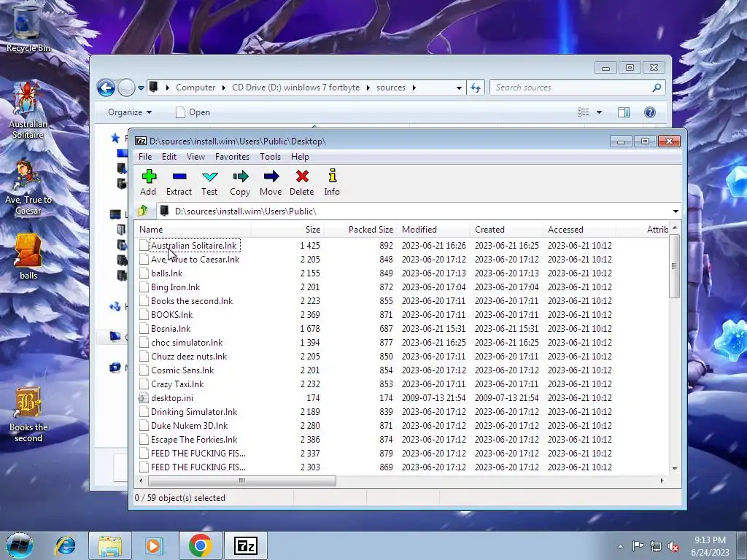Click the muted volume tray icon

pos(673,546)
